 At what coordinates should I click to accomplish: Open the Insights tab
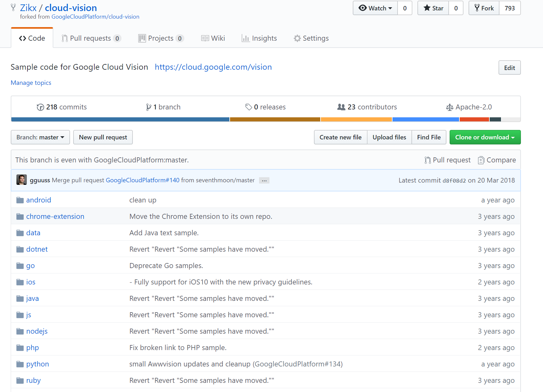tap(259, 38)
